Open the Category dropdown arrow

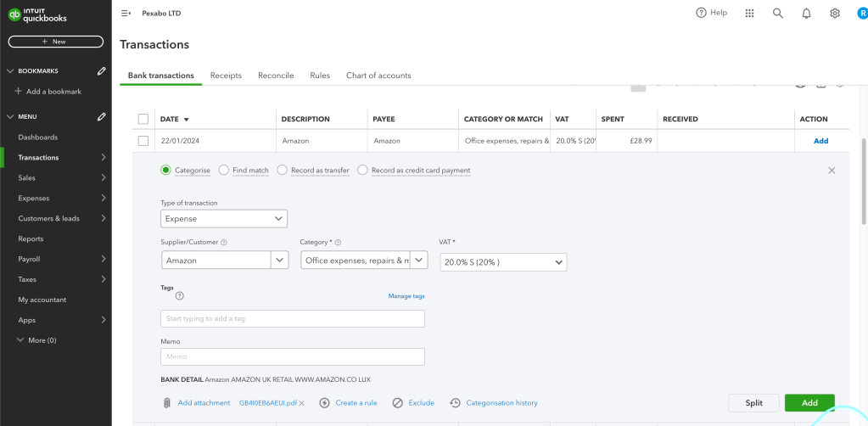pos(419,260)
